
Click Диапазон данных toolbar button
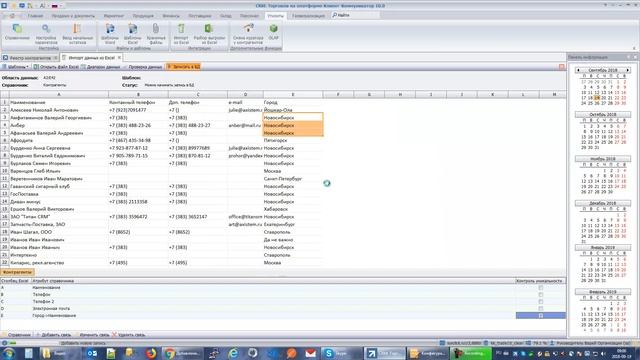100,67
